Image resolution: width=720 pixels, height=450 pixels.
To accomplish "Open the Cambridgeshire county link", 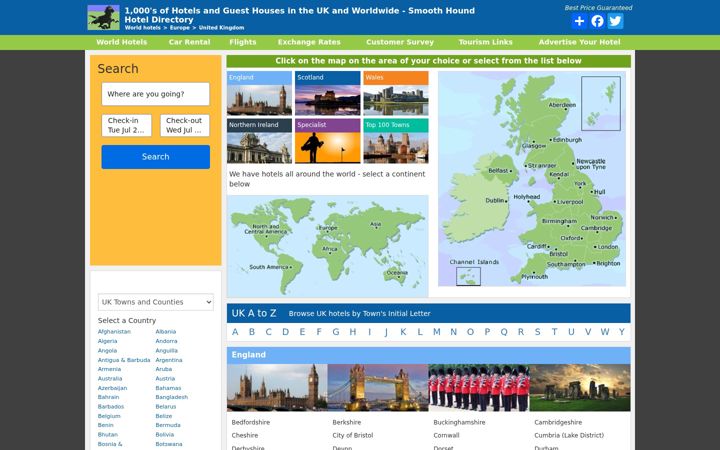I will click(558, 422).
